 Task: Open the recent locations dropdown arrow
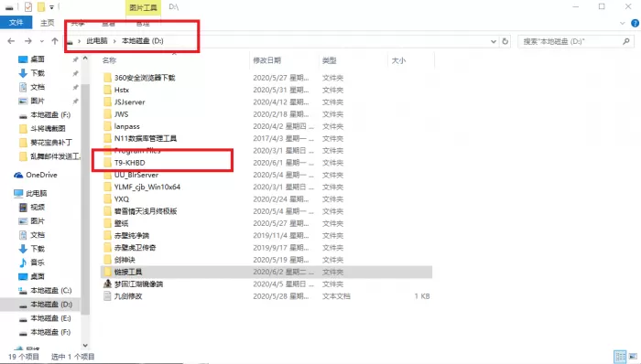[x=42, y=41]
